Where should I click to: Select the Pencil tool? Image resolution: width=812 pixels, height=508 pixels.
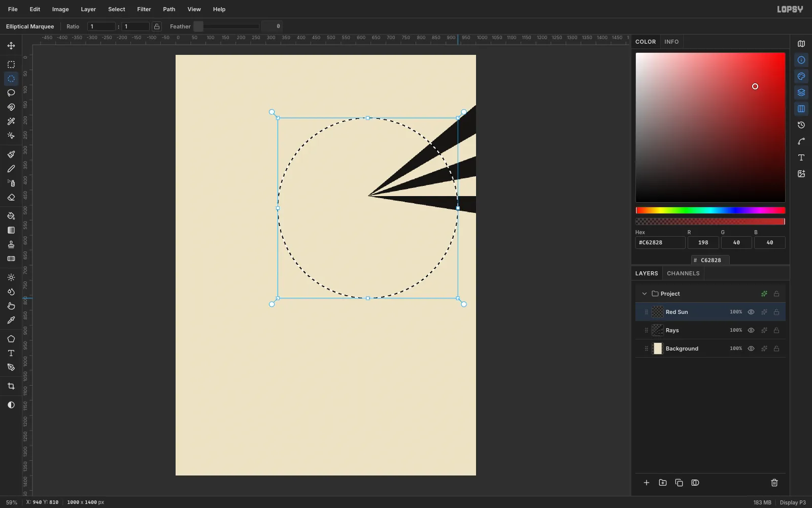click(x=11, y=169)
